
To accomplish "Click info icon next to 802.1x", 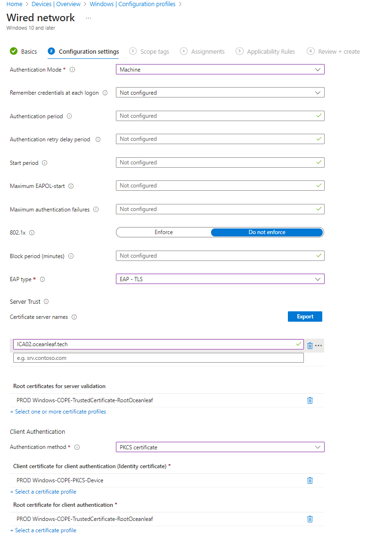I will pos(32,233).
